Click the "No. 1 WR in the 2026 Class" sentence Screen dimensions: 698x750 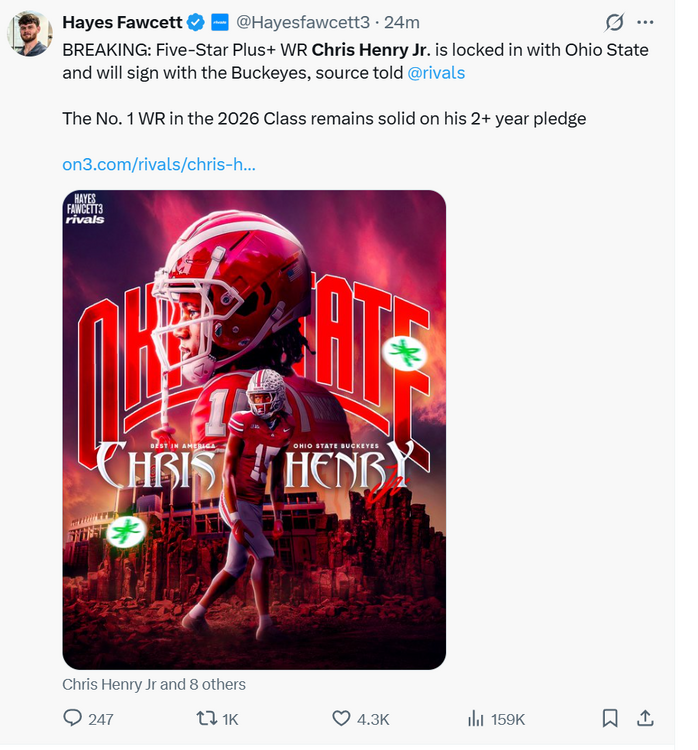(324, 119)
